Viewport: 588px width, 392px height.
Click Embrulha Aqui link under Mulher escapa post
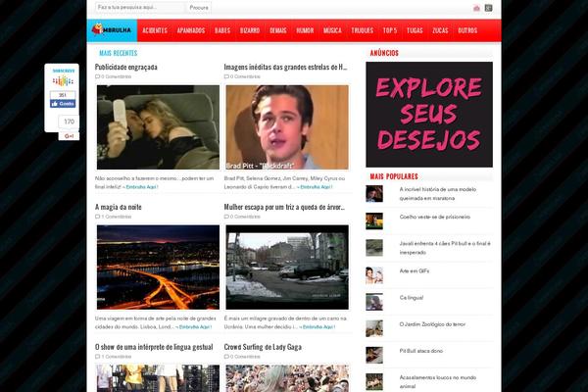point(318,326)
